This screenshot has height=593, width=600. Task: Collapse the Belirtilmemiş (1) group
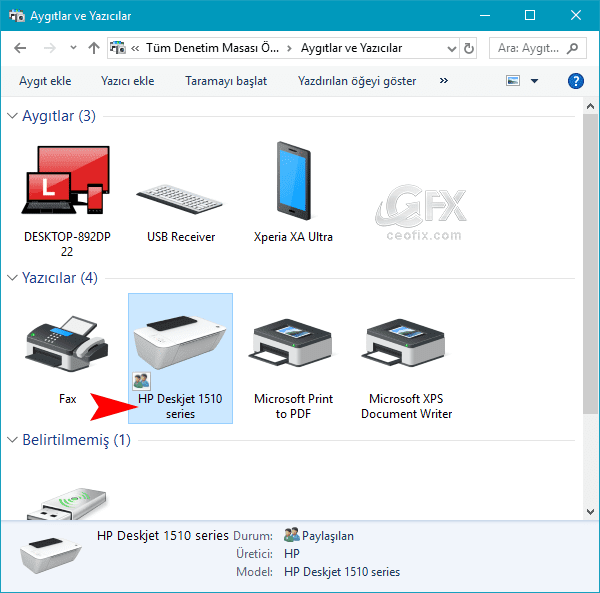[x=12, y=440]
